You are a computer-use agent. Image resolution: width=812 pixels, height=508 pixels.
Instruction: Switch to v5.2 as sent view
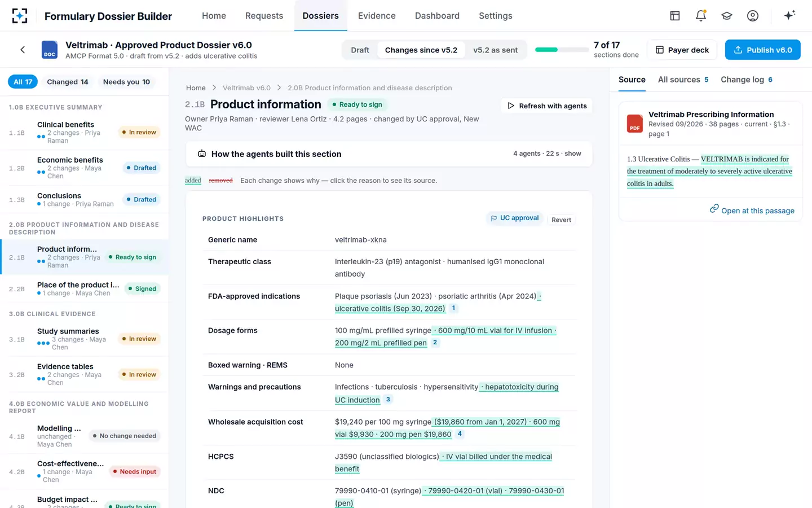click(x=495, y=50)
